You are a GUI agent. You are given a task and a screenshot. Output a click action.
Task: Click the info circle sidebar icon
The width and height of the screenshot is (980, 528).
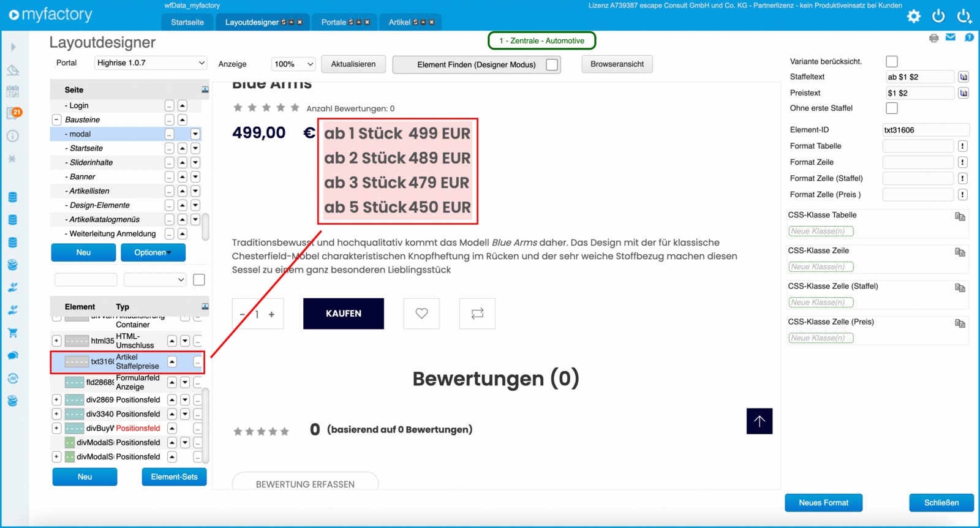tap(13, 136)
